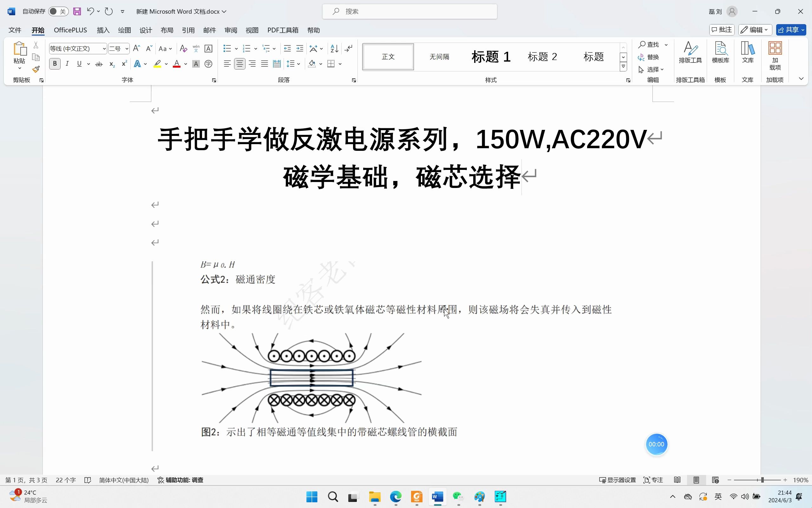
Task: Cut selection with scissors icon
Action: 36,45
